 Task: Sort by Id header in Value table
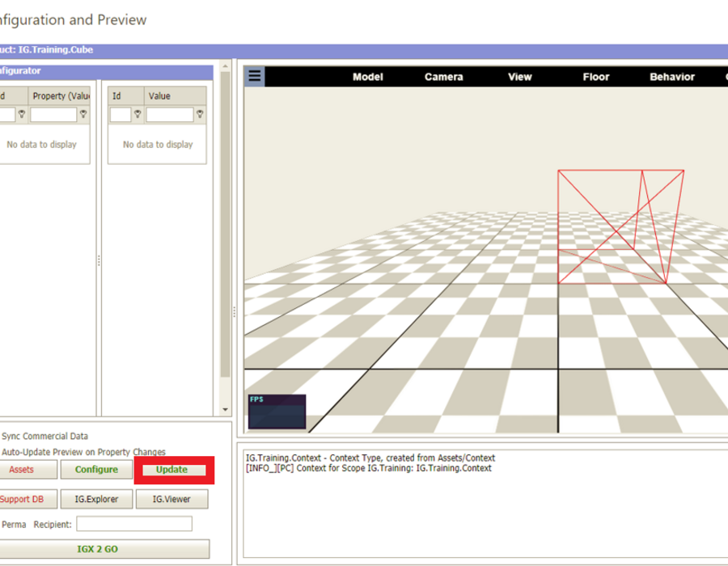[126, 95]
